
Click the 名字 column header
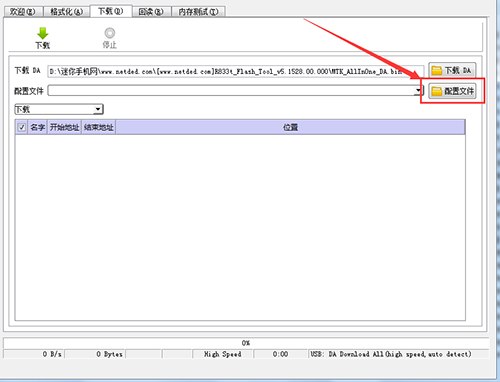[38, 127]
